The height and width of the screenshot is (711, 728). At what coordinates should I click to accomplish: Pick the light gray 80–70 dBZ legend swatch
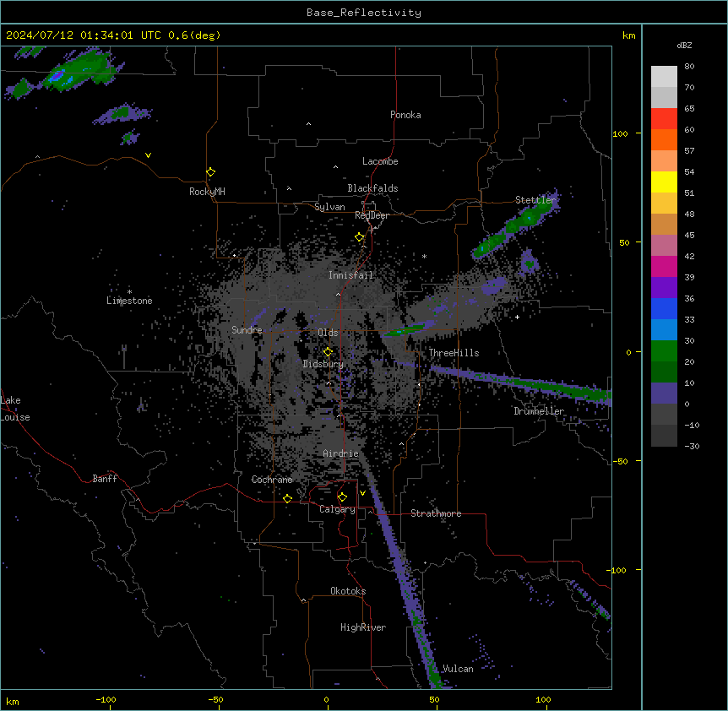[664, 77]
